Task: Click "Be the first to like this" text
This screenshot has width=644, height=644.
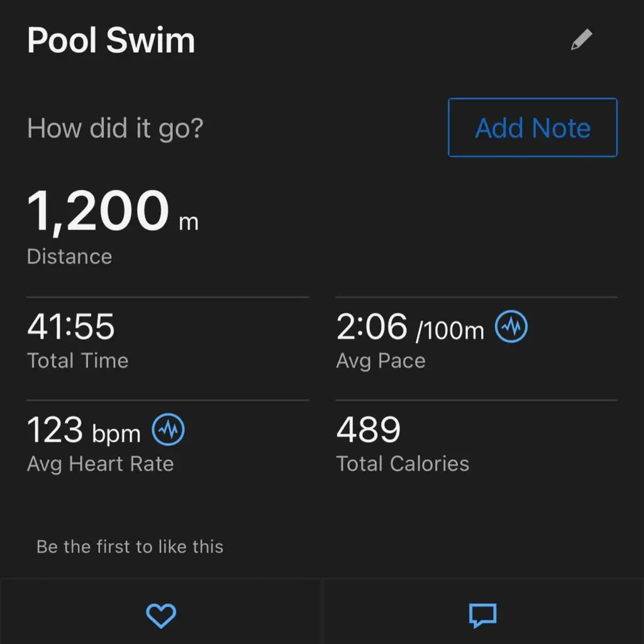Action: click(130, 547)
